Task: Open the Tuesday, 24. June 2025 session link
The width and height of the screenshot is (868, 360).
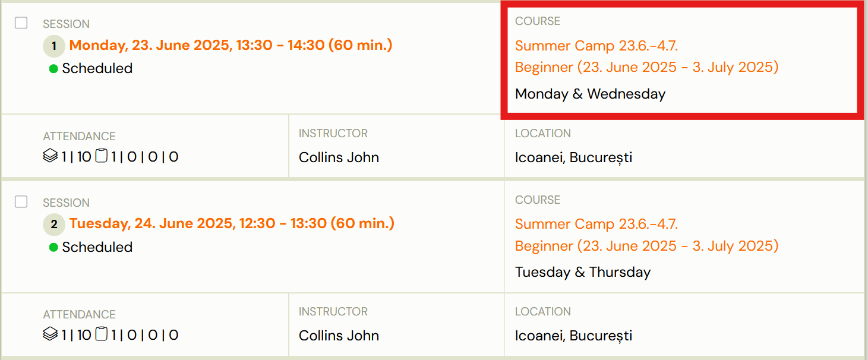Action: point(232,224)
